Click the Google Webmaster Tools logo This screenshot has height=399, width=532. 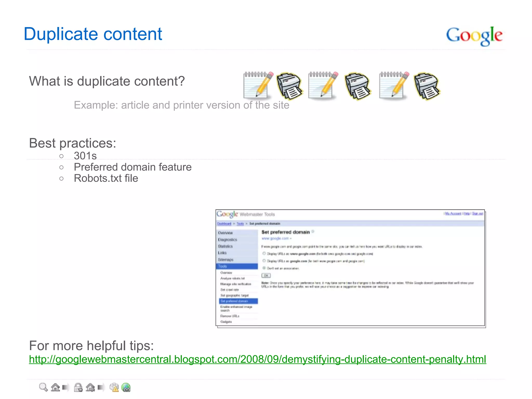[x=245, y=214]
